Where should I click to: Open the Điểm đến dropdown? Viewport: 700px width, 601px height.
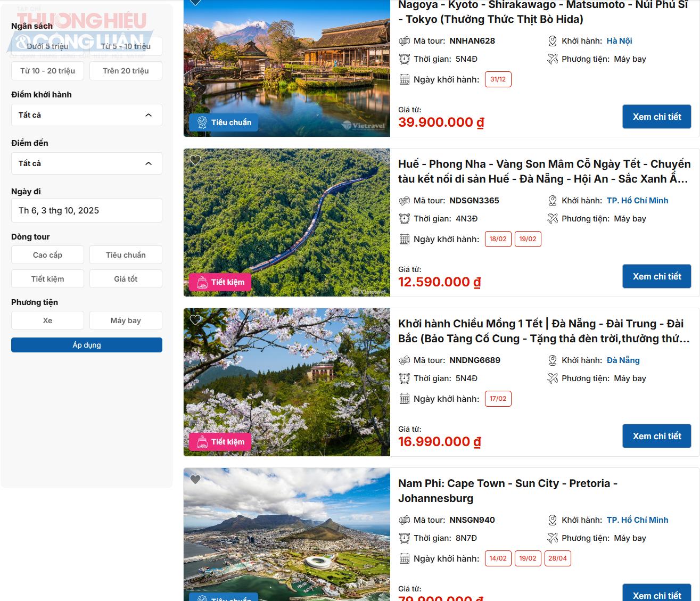(x=87, y=163)
